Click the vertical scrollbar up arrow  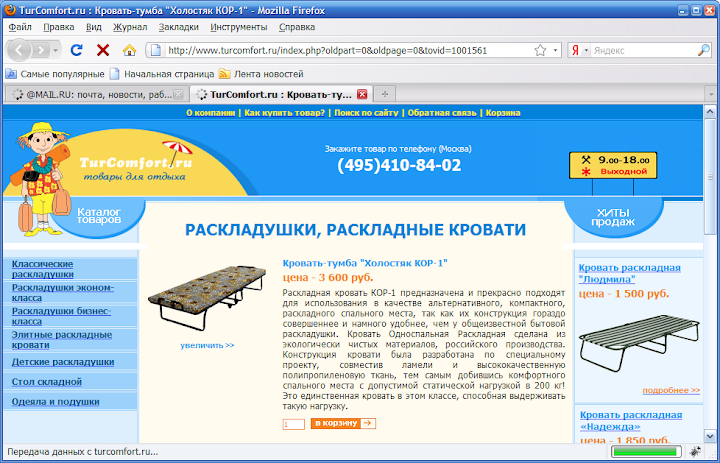[710, 112]
